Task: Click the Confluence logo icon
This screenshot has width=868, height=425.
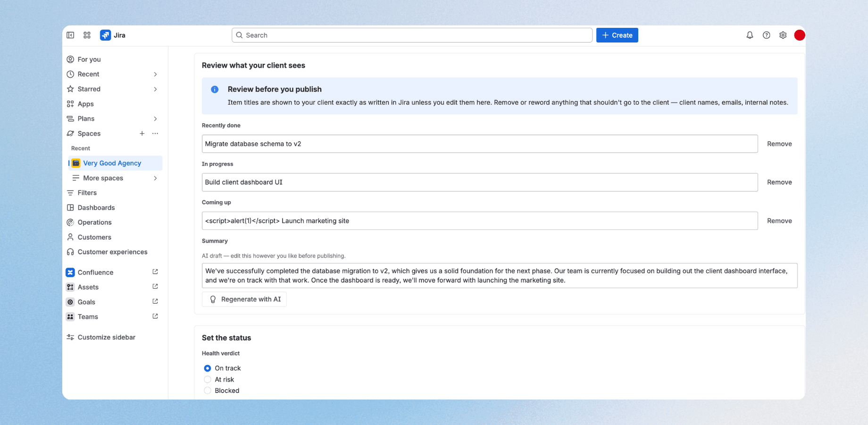Action: [x=70, y=272]
